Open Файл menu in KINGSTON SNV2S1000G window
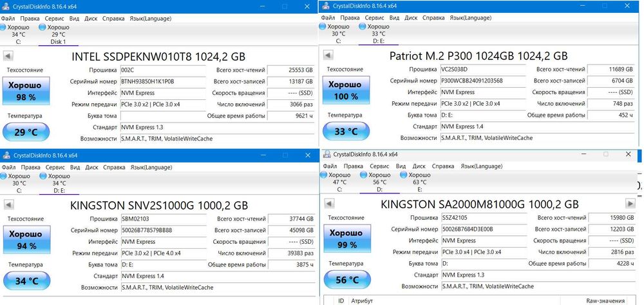 coord(8,167)
